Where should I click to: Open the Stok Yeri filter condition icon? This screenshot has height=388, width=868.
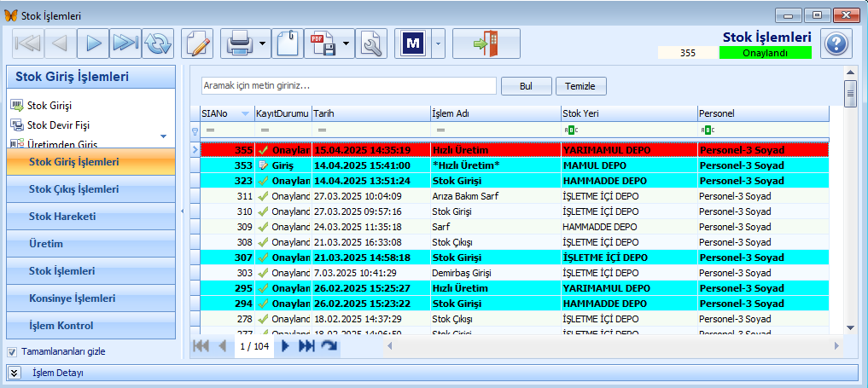coord(570,130)
